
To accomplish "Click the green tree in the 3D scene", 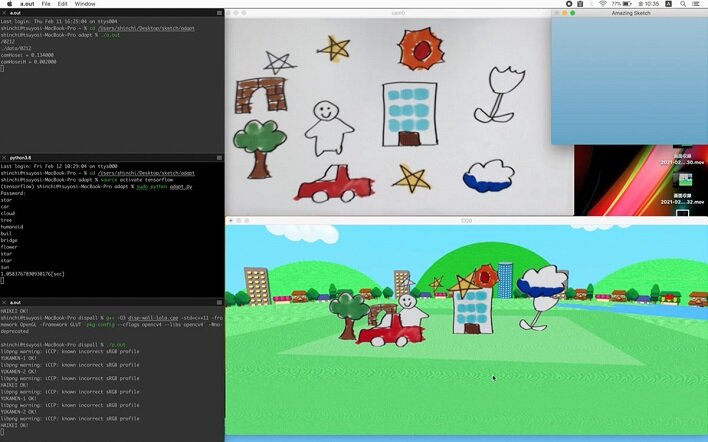I will coord(345,311).
